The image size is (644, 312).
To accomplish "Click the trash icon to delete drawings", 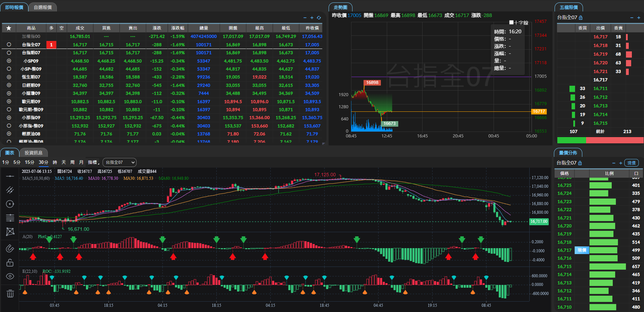I will tap(10, 294).
